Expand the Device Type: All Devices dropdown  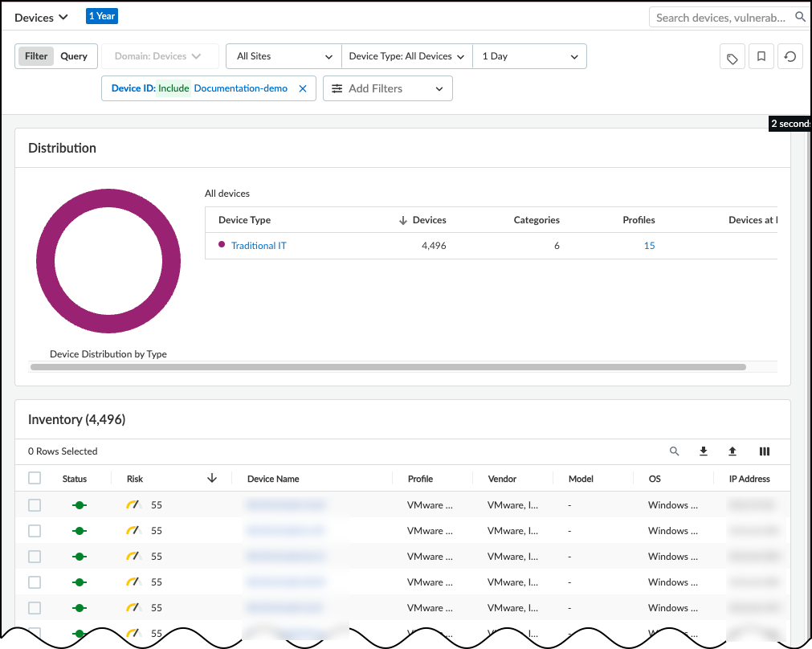[x=406, y=56]
